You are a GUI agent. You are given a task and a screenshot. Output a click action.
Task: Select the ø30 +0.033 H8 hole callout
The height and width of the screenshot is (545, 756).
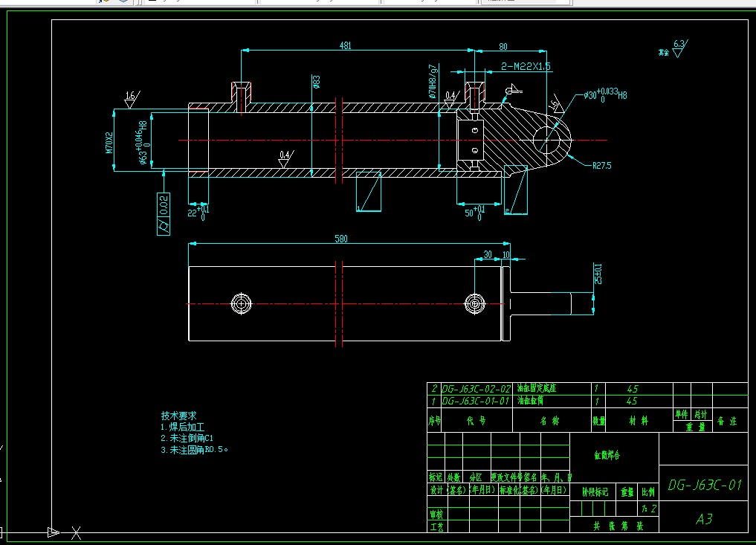click(x=606, y=94)
